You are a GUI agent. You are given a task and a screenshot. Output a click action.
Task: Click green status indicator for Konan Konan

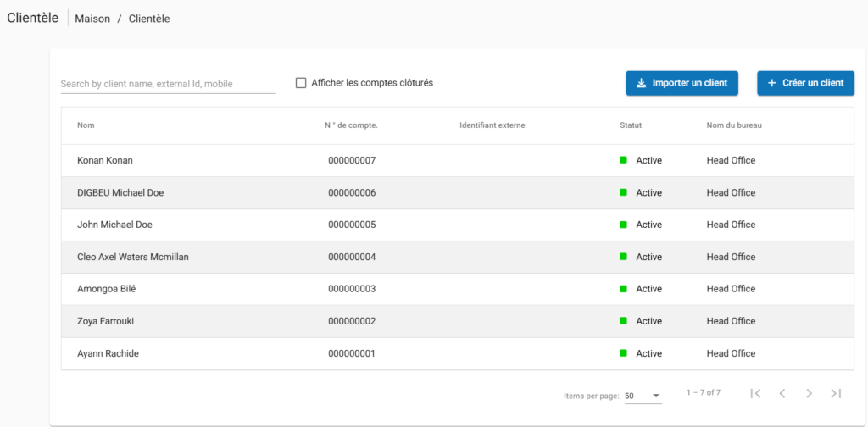pyautogui.click(x=623, y=160)
